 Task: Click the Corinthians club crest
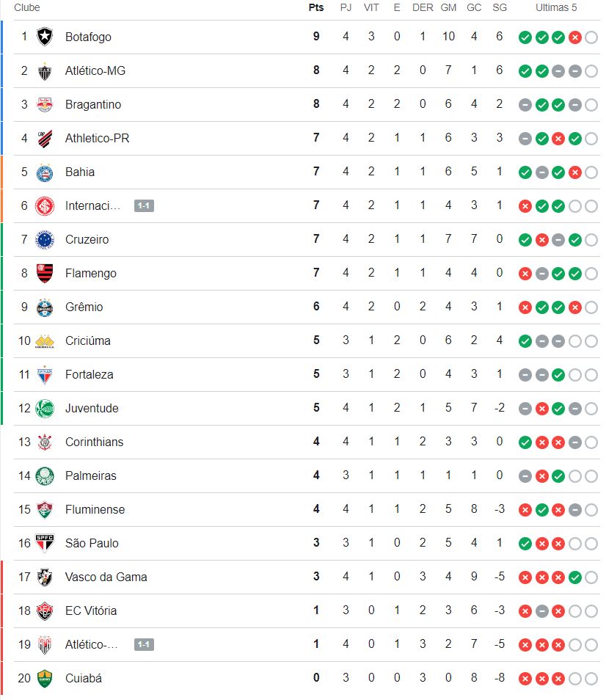45,442
